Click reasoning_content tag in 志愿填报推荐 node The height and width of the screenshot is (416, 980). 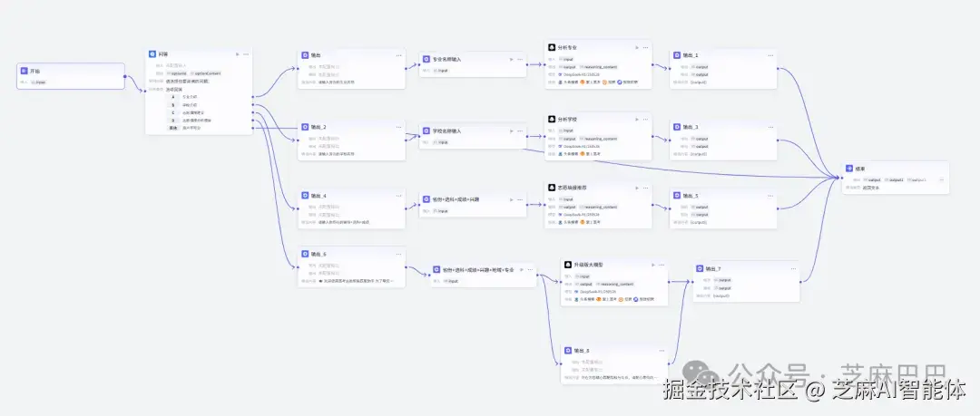(x=599, y=207)
